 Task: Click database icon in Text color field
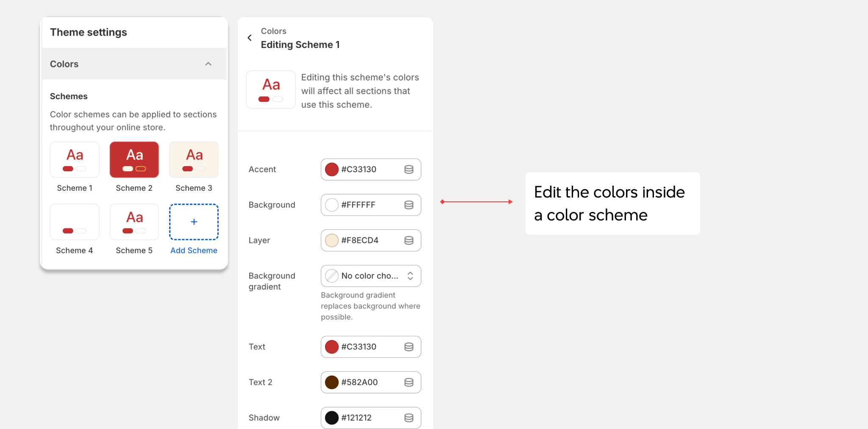[x=409, y=347]
